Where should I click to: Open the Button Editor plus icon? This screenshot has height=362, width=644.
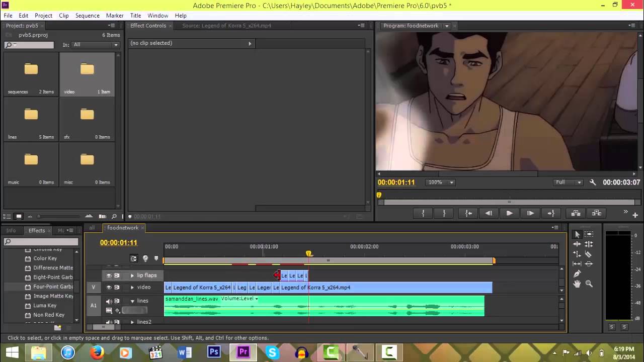click(x=635, y=215)
